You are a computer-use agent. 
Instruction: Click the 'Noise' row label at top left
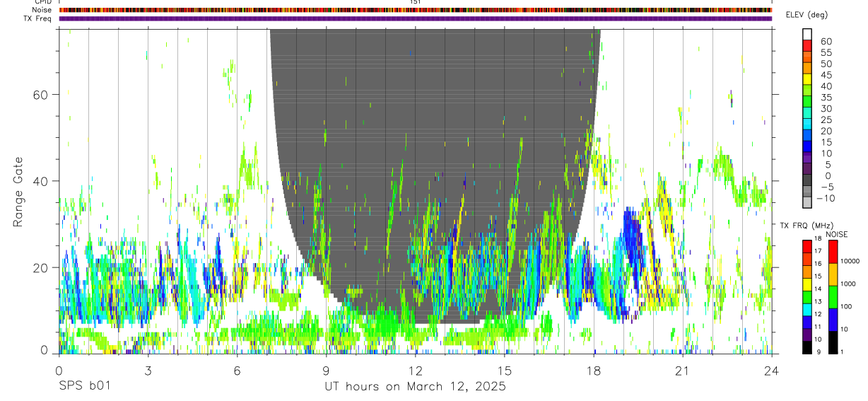click(42, 10)
